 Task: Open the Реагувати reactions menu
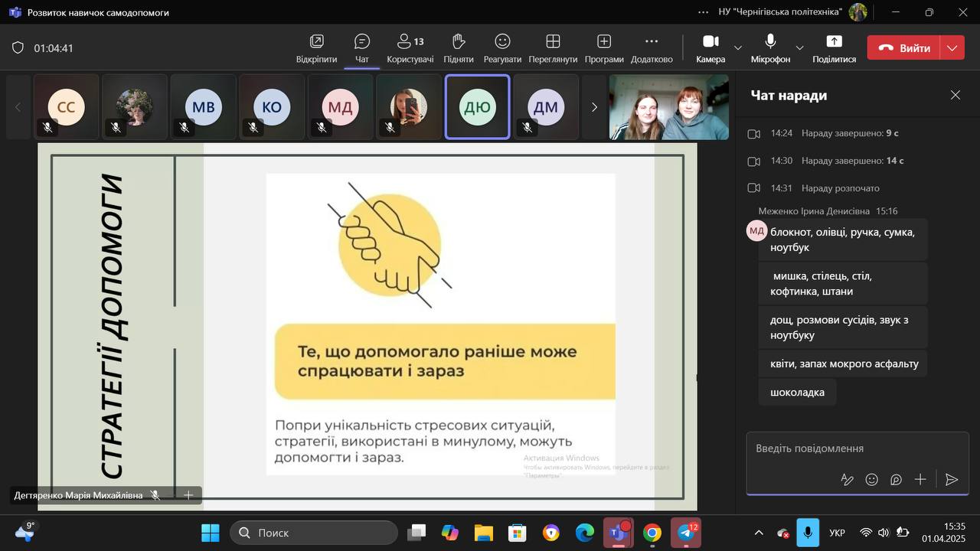[502, 47]
